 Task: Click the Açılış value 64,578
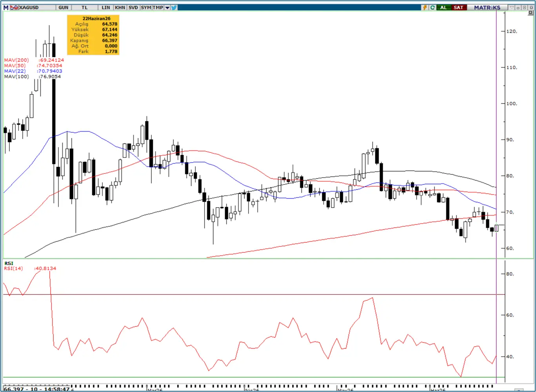pos(110,24)
